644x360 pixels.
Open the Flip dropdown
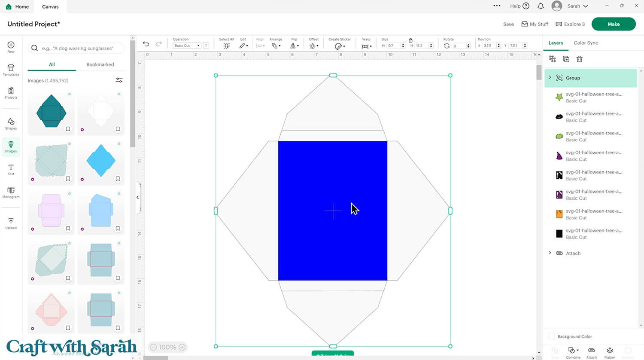[295, 46]
